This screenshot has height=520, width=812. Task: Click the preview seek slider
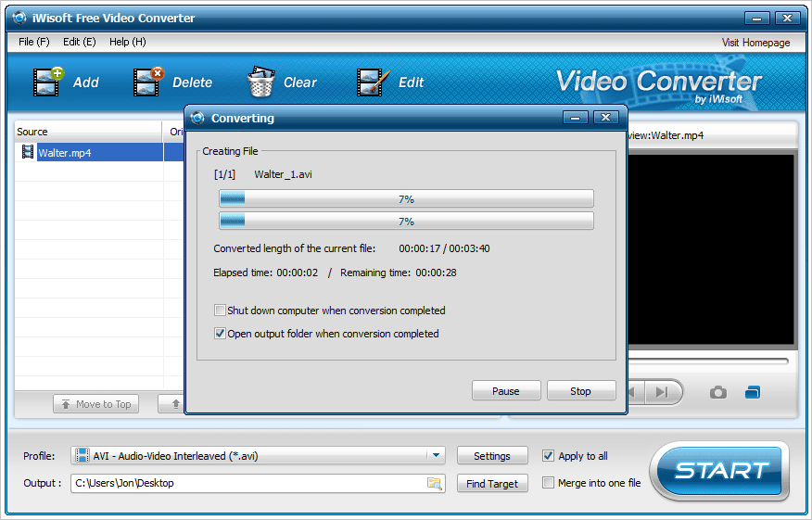(709, 361)
